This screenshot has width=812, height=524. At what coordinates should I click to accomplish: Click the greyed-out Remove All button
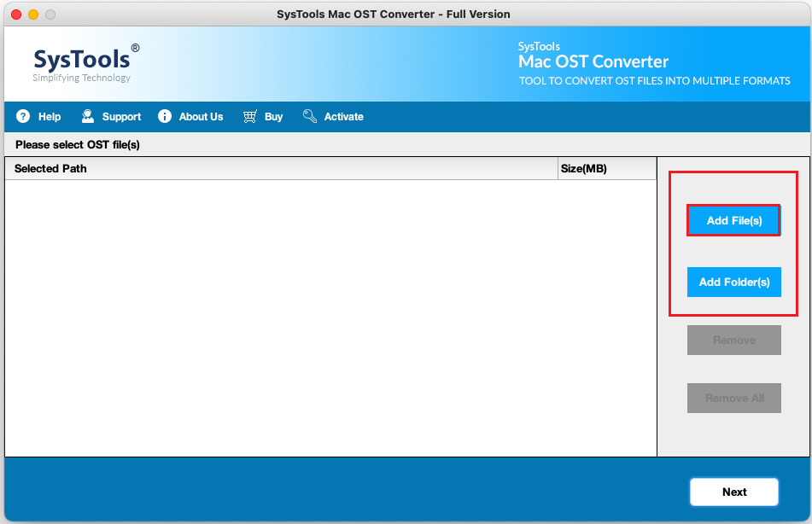coord(733,399)
